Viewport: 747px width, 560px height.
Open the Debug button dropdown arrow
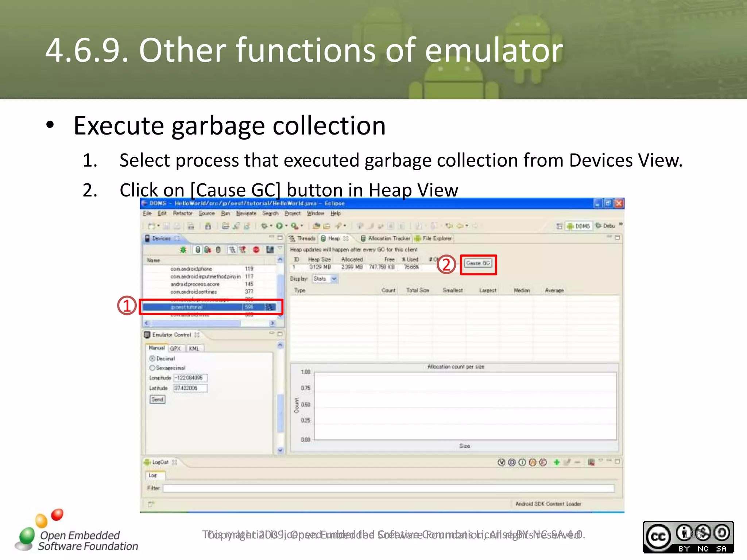271,226
